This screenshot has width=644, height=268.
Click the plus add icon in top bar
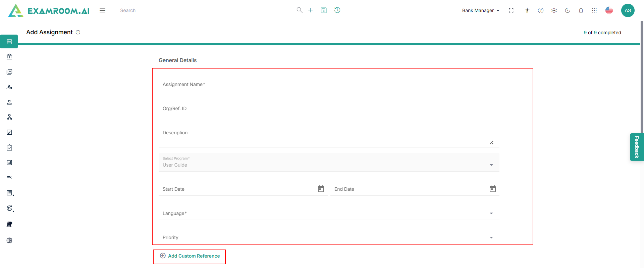point(311,10)
